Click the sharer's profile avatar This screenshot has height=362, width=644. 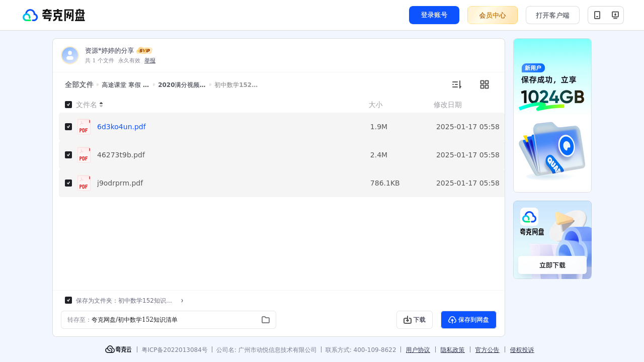point(70,55)
